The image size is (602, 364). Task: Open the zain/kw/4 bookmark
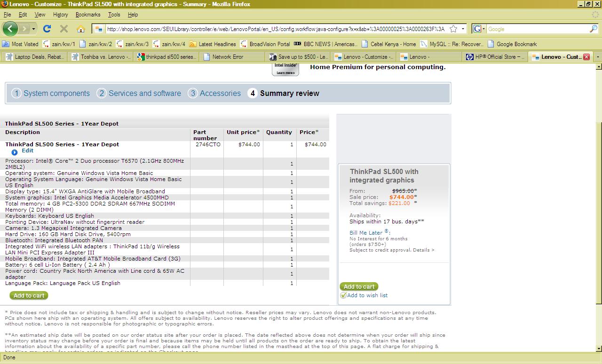[x=169, y=44]
